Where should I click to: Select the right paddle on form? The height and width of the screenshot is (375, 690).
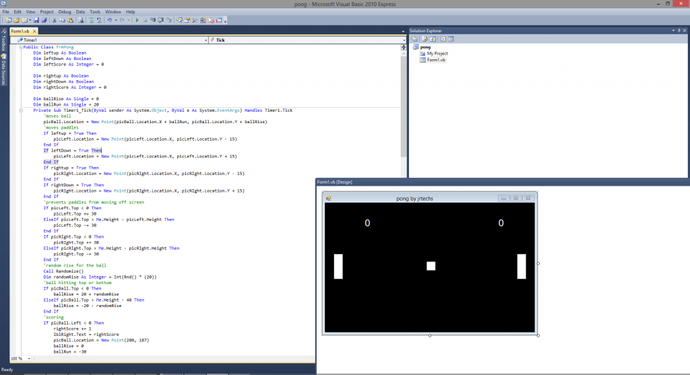click(521, 266)
